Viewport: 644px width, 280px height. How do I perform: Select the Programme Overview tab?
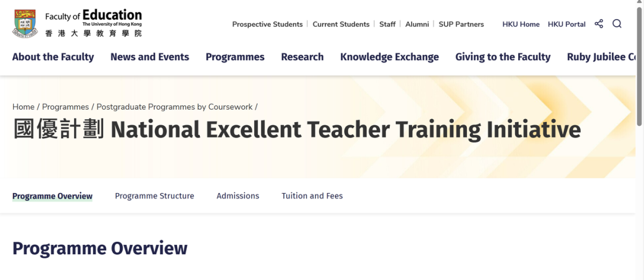[x=52, y=196]
